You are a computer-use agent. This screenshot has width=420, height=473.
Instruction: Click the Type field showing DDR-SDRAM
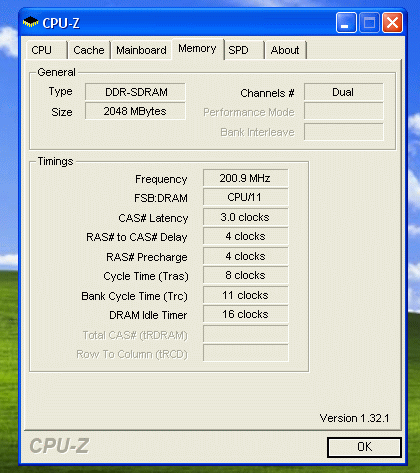pyautogui.click(x=135, y=92)
